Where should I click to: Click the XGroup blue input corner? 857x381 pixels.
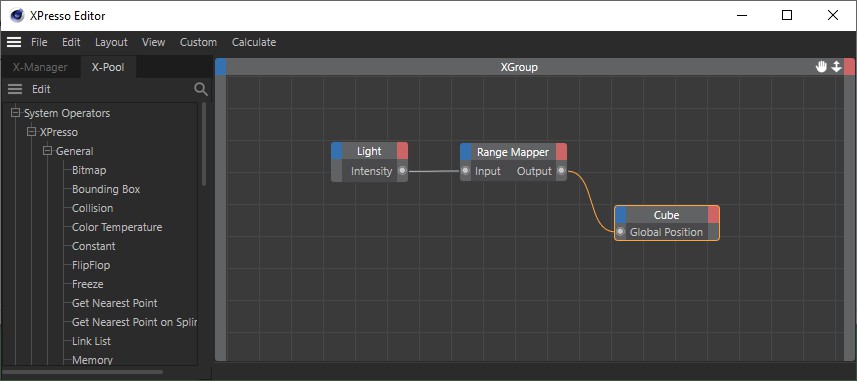(x=221, y=67)
